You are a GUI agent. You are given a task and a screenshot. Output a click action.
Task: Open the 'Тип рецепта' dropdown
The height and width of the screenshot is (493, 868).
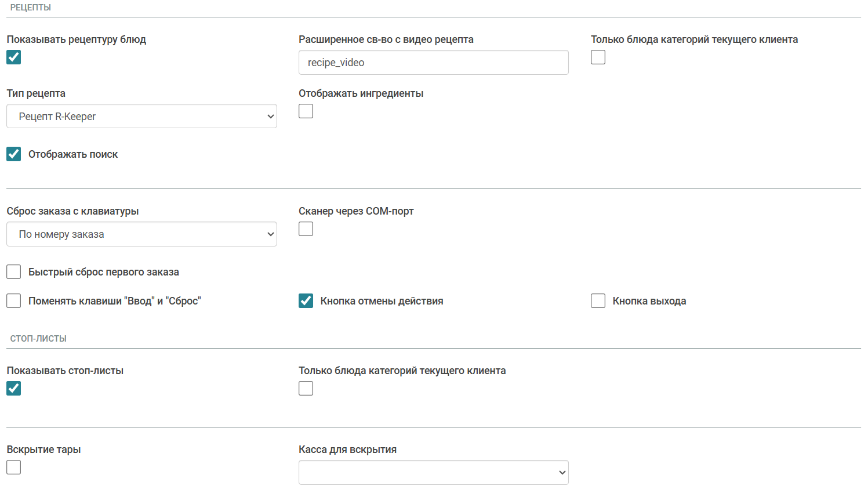point(141,117)
